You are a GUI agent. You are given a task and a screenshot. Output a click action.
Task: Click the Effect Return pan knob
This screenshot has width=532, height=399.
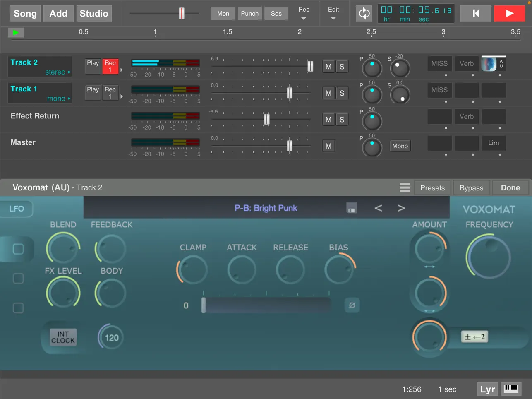pos(372,121)
